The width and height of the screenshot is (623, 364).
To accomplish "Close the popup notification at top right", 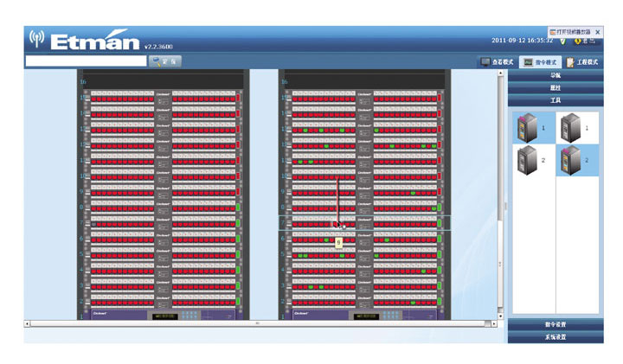I will (598, 31).
